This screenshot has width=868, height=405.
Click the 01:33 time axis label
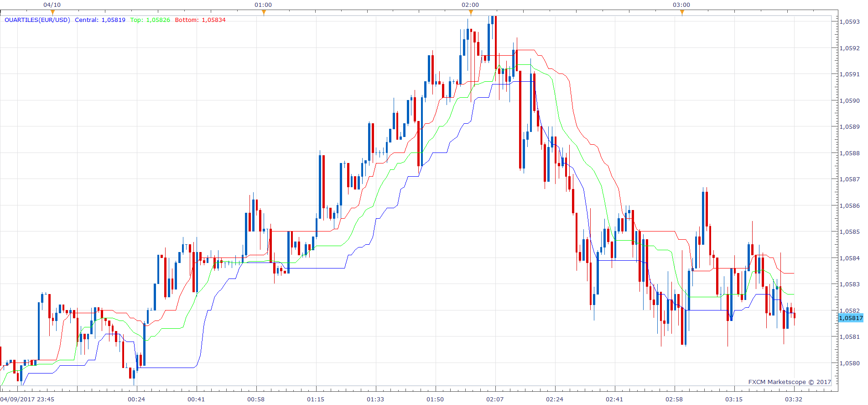[375, 399]
